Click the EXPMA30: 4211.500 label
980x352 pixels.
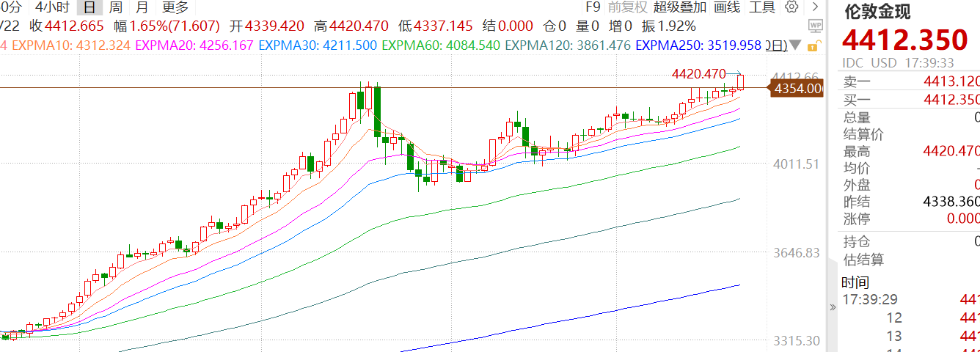pyautogui.click(x=318, y=45)
